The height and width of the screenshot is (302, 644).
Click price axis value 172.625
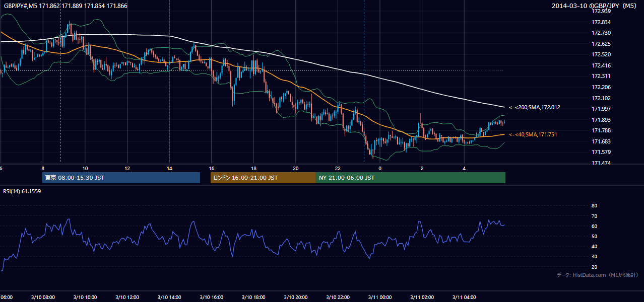[601, 44]
